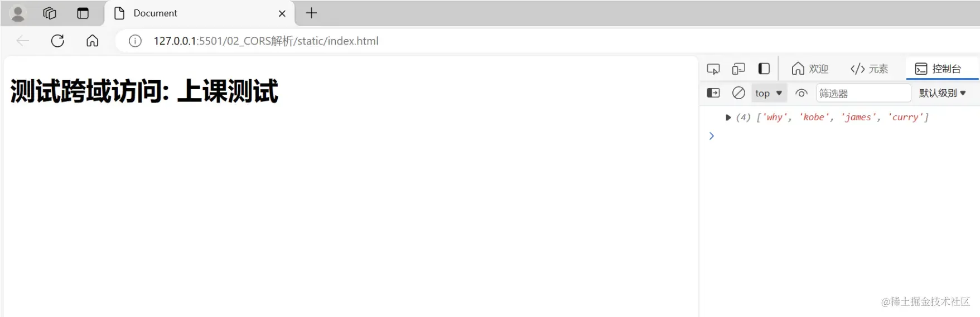Switch to 元素 tab in DevTools

coord(869,69)
